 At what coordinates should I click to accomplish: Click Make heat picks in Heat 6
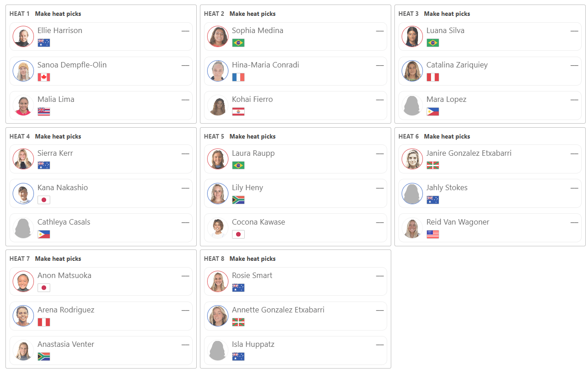tap(447, 136)
